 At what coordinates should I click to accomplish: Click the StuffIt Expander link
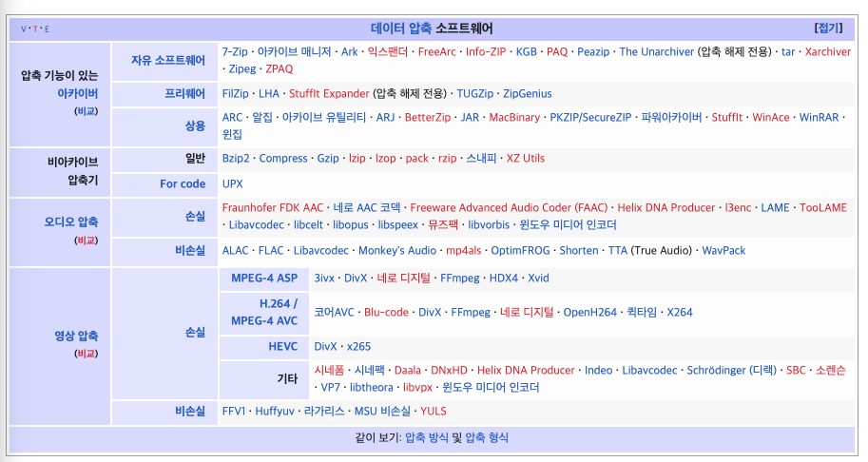tap(329, 93)
